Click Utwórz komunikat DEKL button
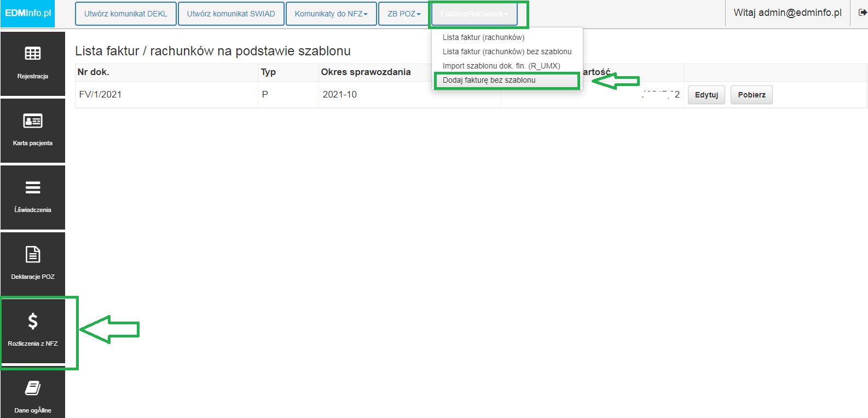Image resolution: width=868 pixels, height=418 pixels. coord(126,14)
